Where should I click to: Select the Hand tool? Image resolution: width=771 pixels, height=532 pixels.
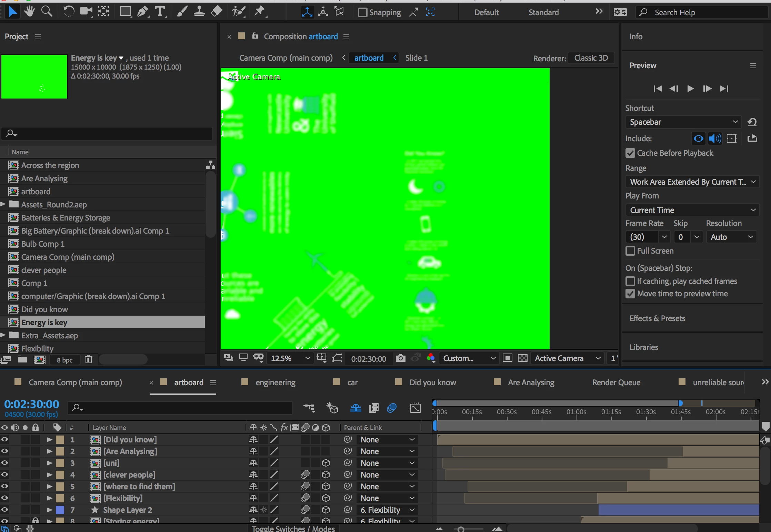(x=29, y=12)
